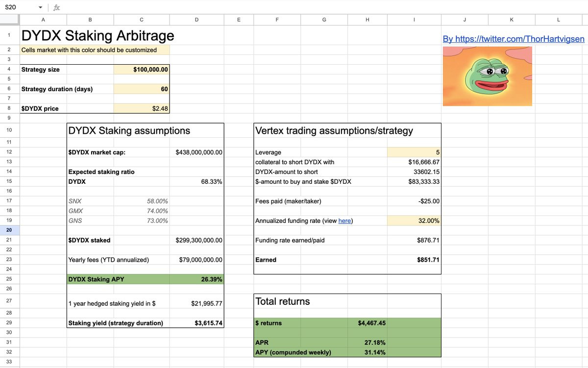Image resolution: width=588 pixels, height=368 pixels.
Task: Click the $21,995.77 hedged yield value
Action: (207, 304)
